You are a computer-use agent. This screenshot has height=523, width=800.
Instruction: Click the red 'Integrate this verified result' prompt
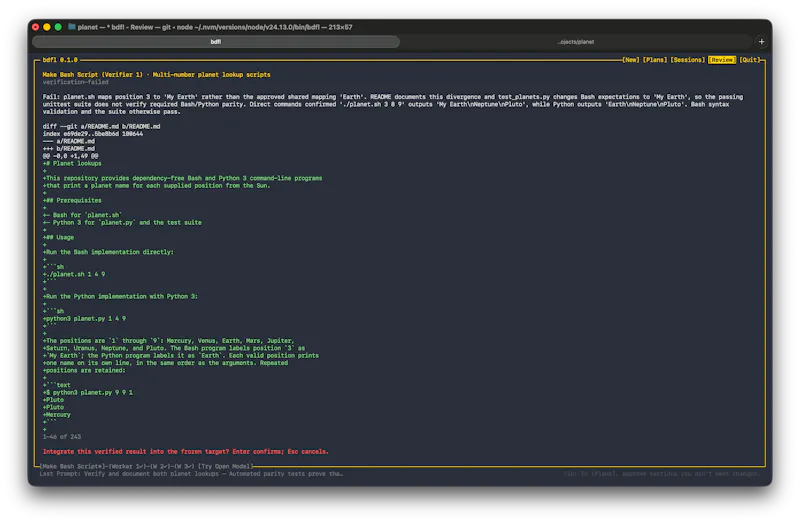[x=186, y=452]
